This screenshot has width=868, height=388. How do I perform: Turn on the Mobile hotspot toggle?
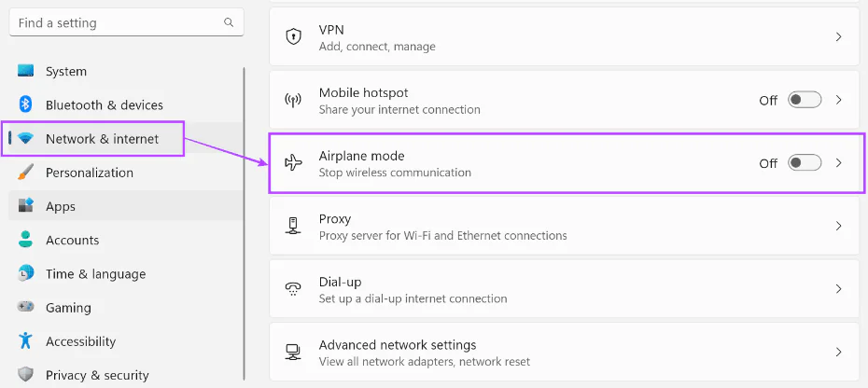[804, 100]
